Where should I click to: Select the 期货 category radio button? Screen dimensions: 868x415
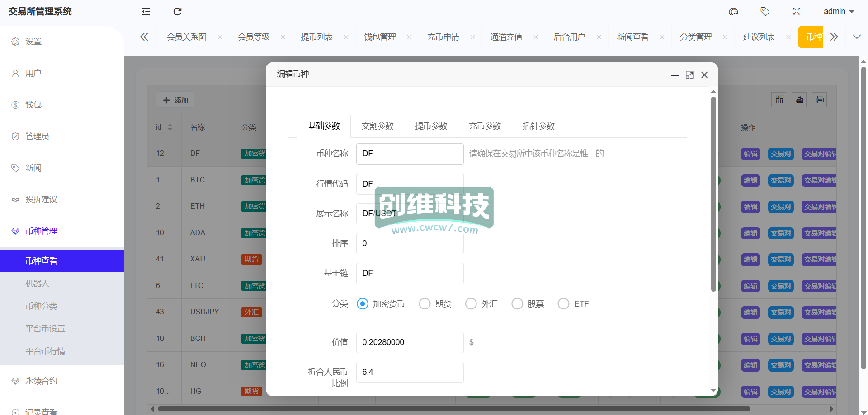pyautogui.click(x=425, y=304)
